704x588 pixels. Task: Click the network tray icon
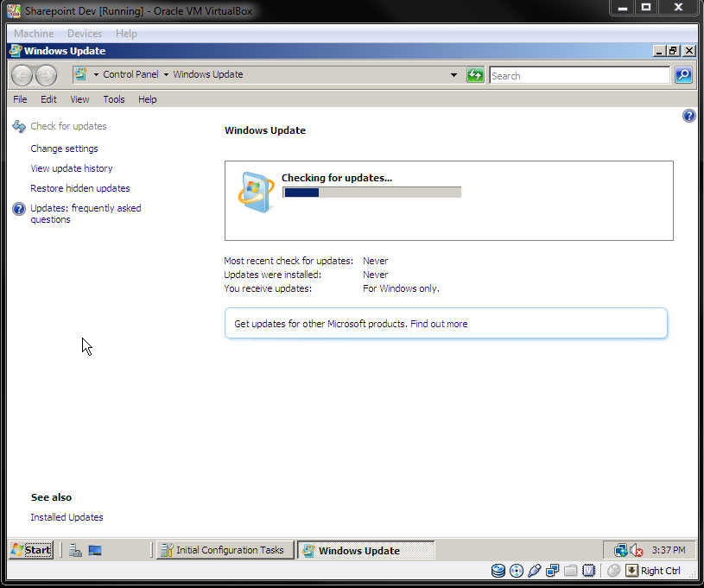click(620, 550)
